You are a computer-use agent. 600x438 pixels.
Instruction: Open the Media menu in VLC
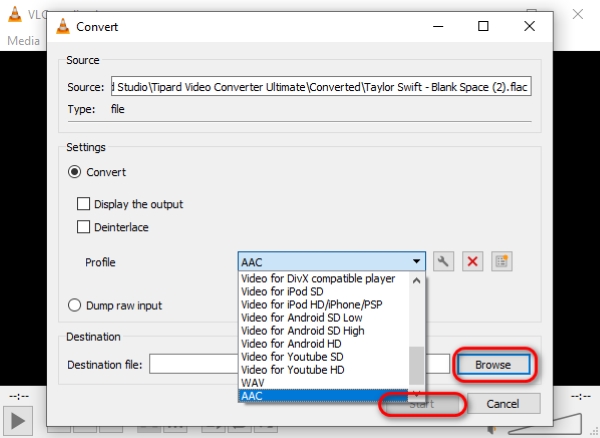22,41
